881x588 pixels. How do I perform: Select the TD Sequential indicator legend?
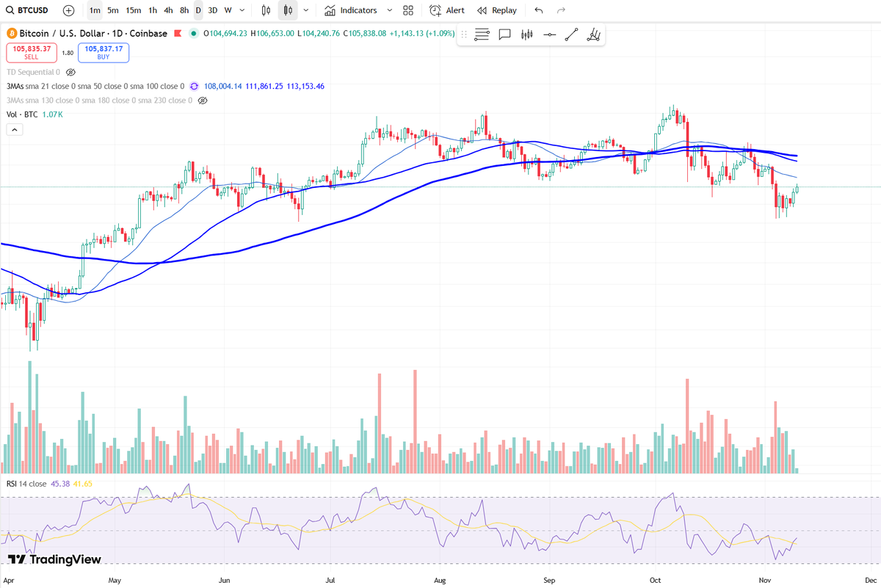point(33,73)
